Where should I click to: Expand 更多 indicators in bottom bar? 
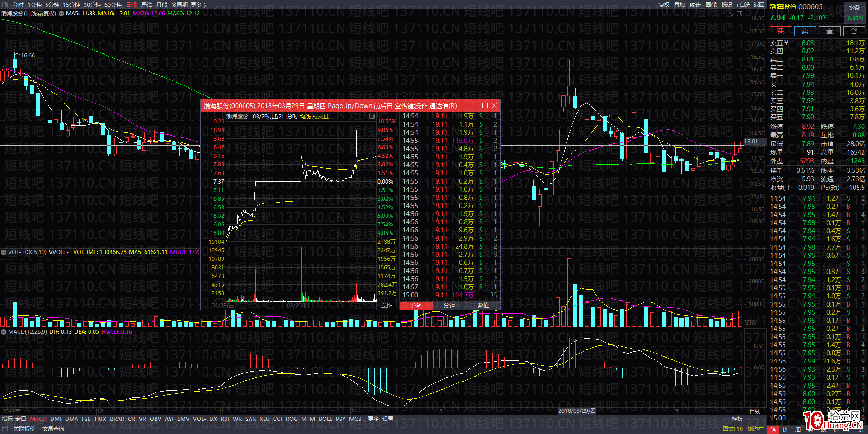[373, 419]
